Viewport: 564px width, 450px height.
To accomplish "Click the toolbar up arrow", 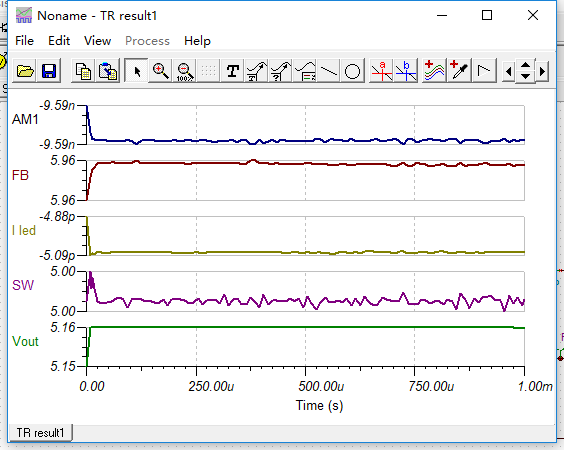I will click(x=526, y=65).
